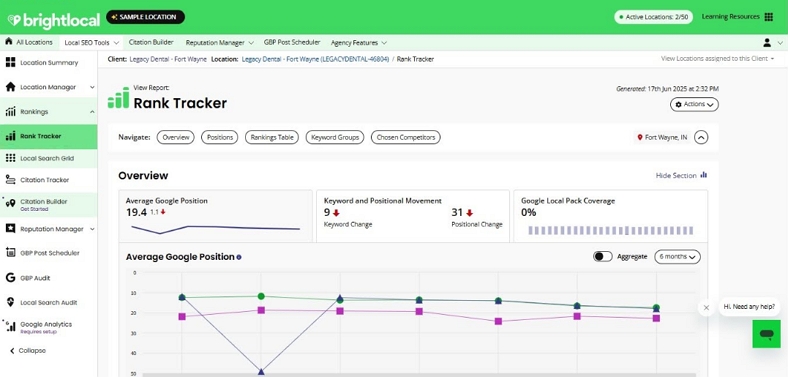Screen dimensions: 788x377
Task: Navigate to Keyword Groups section
Action: click(335, 137)
